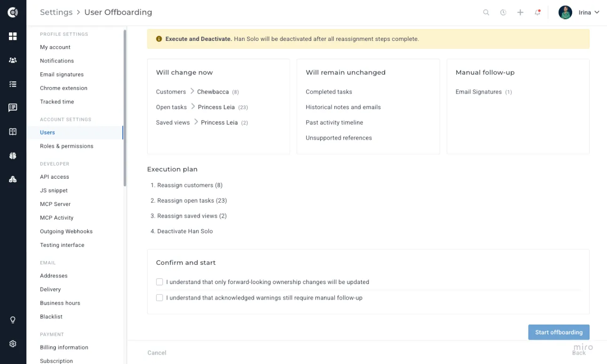Open Roles & permissions
The image size is (607, 364).
coord(67,146)
